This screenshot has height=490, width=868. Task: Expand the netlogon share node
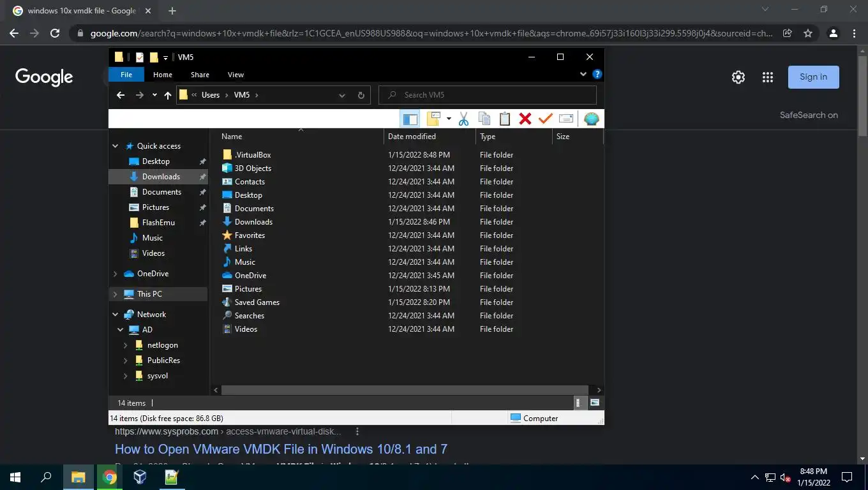click(x=126, y=345)
